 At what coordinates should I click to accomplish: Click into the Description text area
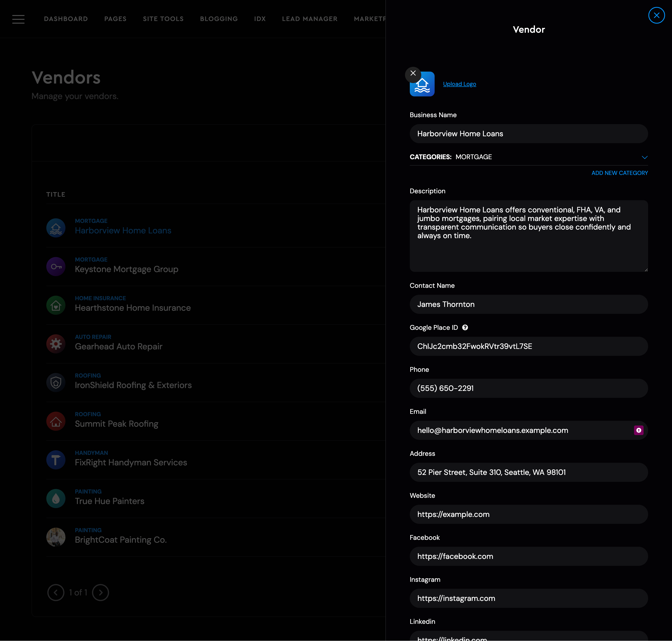point(528,236)
